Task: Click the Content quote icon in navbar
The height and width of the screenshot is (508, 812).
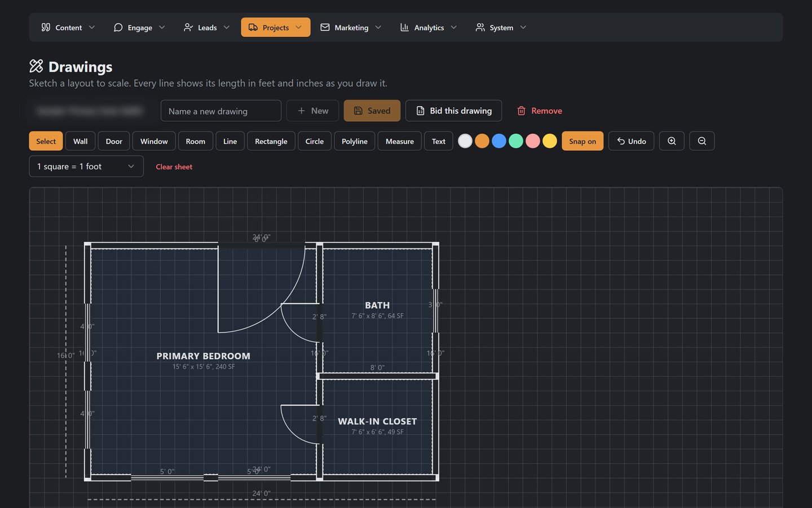Action: coord(46,27)
